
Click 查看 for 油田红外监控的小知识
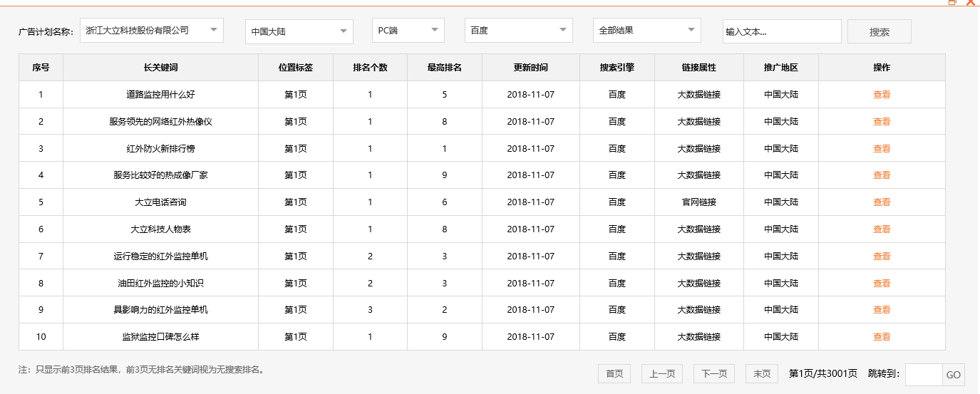coord(882,283)
